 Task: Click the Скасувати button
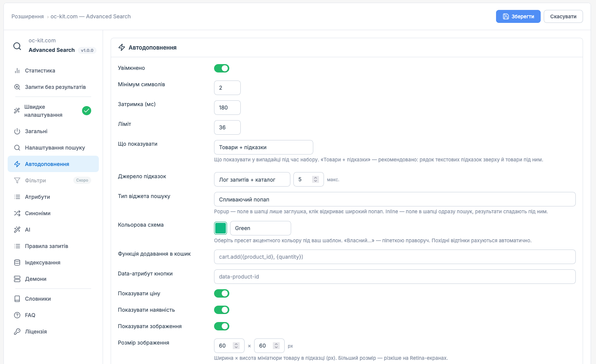[x=563, y=16]
